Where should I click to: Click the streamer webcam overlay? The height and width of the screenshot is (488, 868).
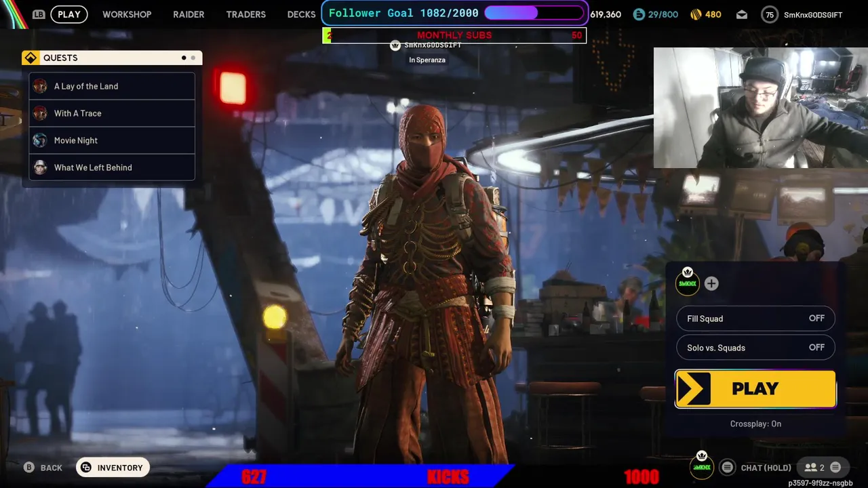(x=760, y=107)
